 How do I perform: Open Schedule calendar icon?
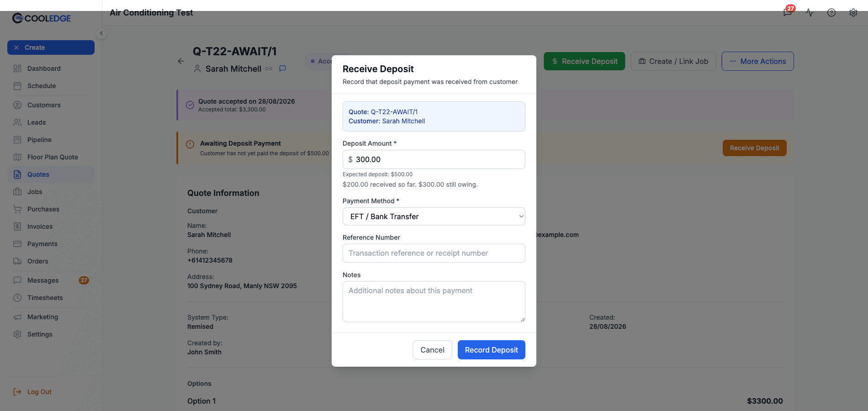coord(17,86)
